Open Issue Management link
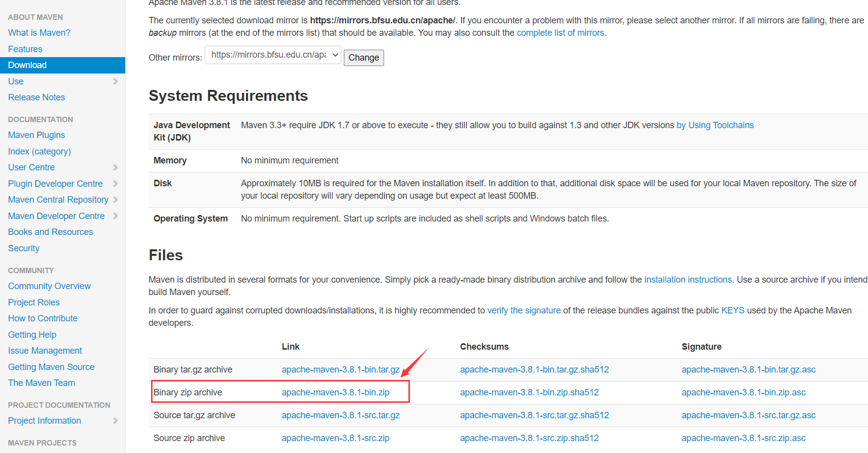Viewport: 868px width, 453px height. [45, 351]
